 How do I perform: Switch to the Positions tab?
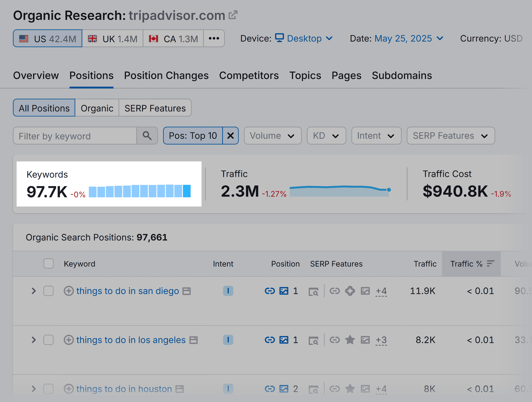pyautogui.click(x=91, y=76)
